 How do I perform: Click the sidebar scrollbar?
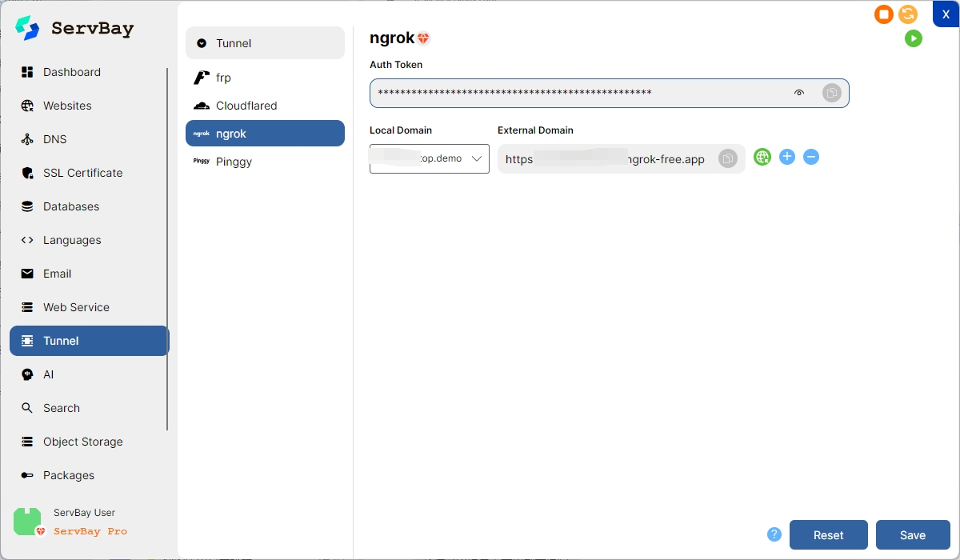(167, 249)
